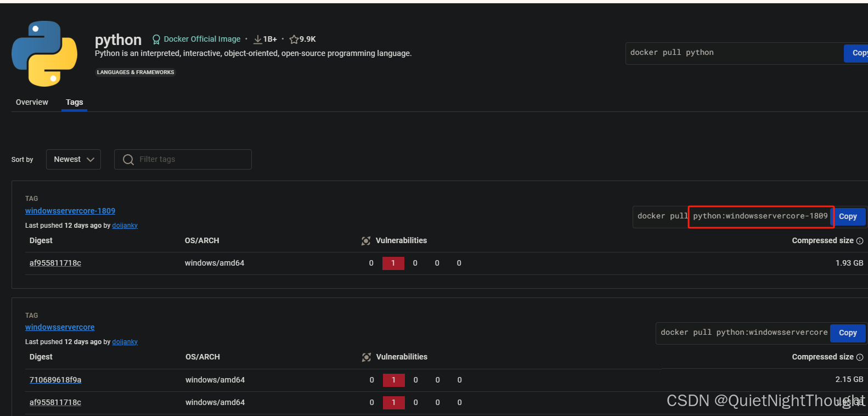
Task: Click Compressed size info icon in windowsservercore card
Action: click(860, 357)
